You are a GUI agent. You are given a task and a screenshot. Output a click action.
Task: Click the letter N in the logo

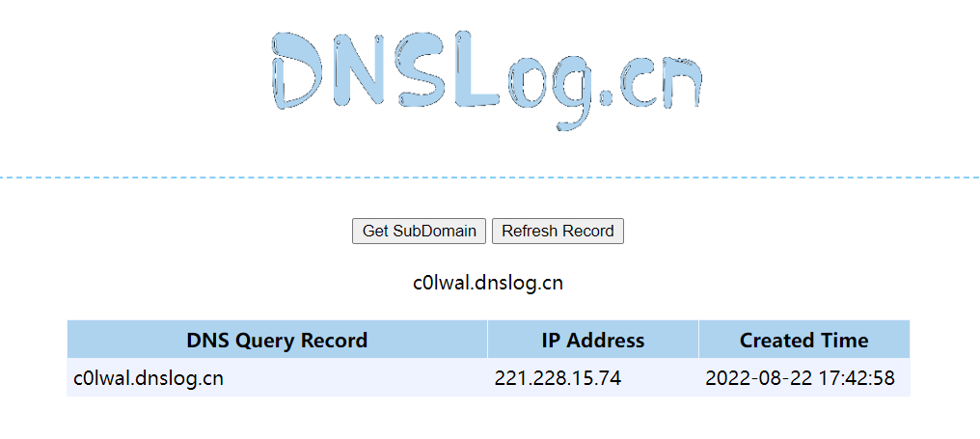[361, 70]
